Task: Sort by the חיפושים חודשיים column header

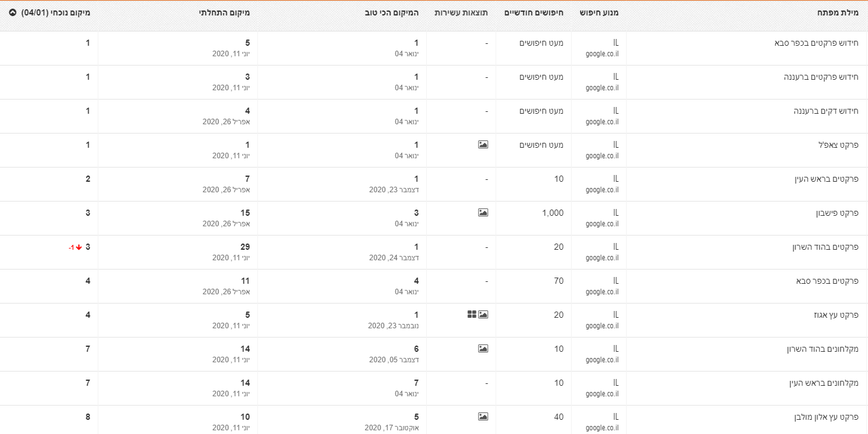Action: pos(534,12)
